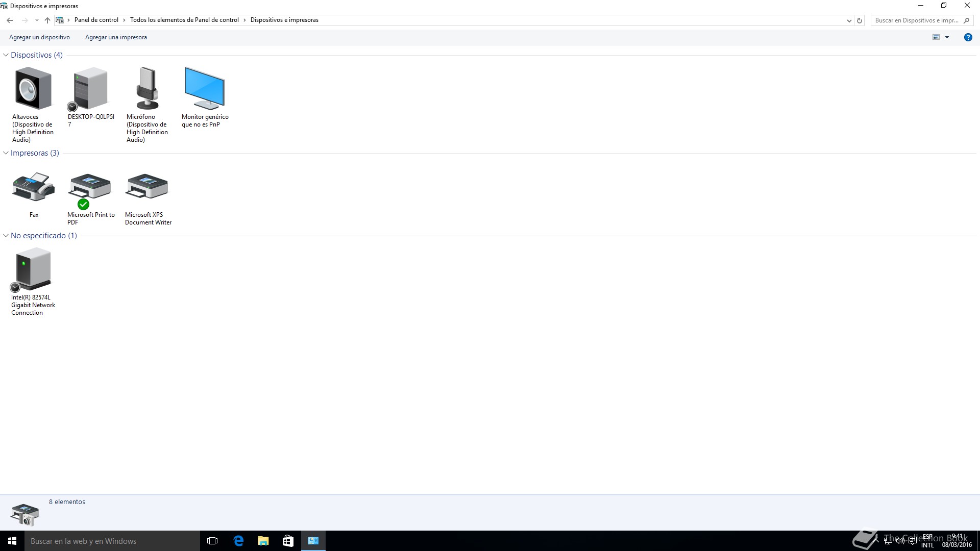Collapse the Impresoras (3) group
This screenshot has width=980, height=551.
6,153
